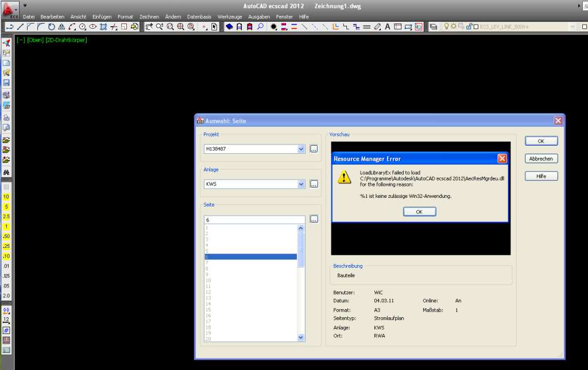Select page 20 in Seite list
588x370 pixels.
[250, 339]
